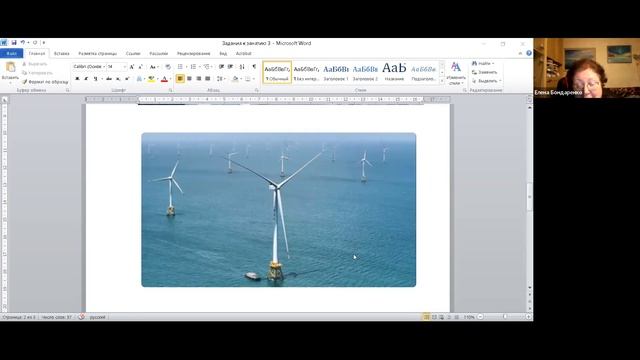The width and height of the screenshot is (640, 360).
Task: Minimize the ribbon with the caret icon
Action: coord(520,53)
